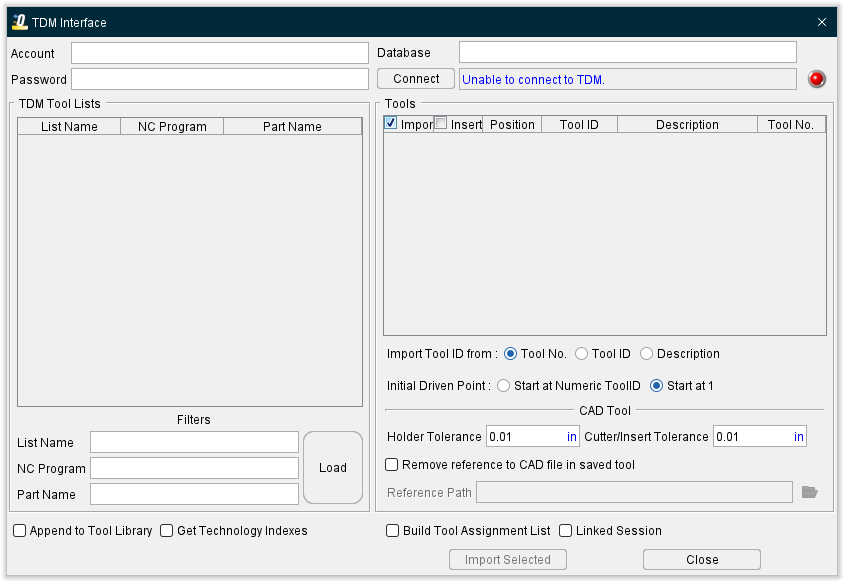Toggle the Import column header checkbox
Image resolution: width=844 pixels, height=582 pixels.
[391, 123]
